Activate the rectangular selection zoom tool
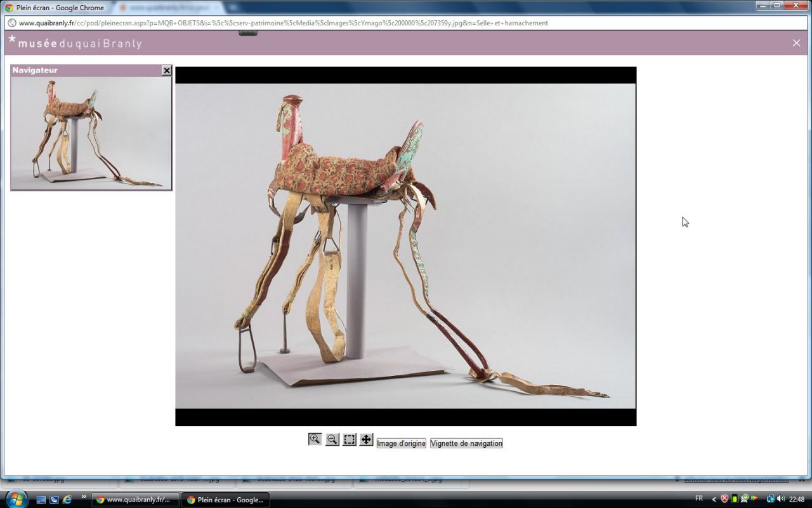812x508 pixels. [x=350, y=439]
